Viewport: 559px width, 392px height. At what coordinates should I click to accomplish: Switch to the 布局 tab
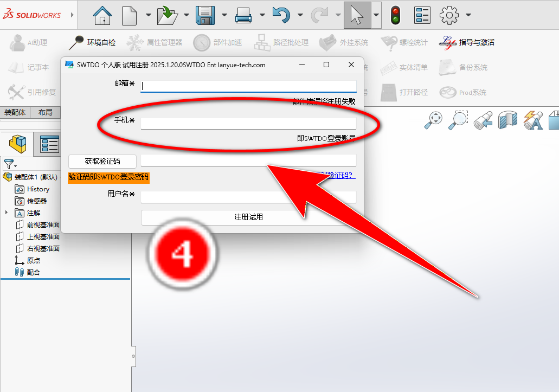click(x=46, y=112)
